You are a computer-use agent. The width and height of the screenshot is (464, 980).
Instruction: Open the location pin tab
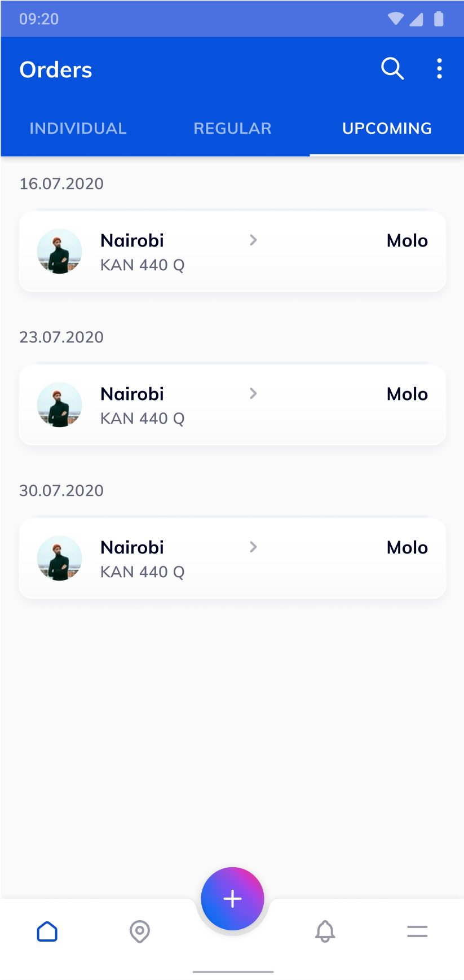tap(140, 931)
